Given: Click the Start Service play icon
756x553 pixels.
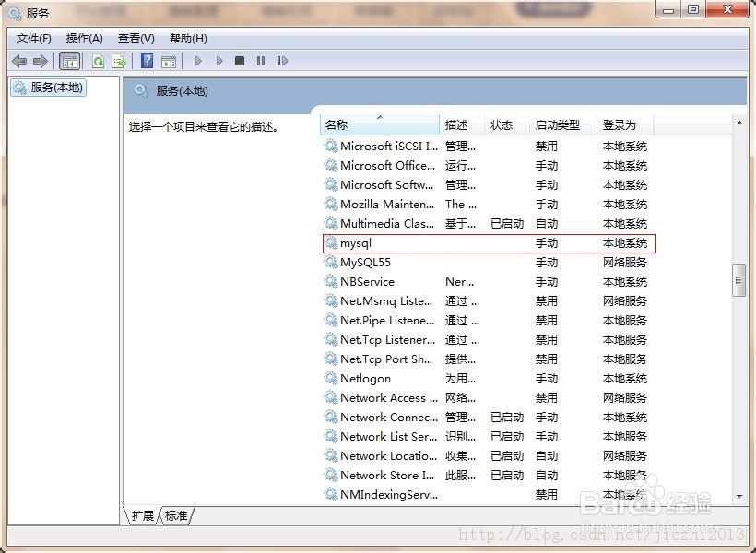Looking at the screenshot, I should (x=197, y=61).
